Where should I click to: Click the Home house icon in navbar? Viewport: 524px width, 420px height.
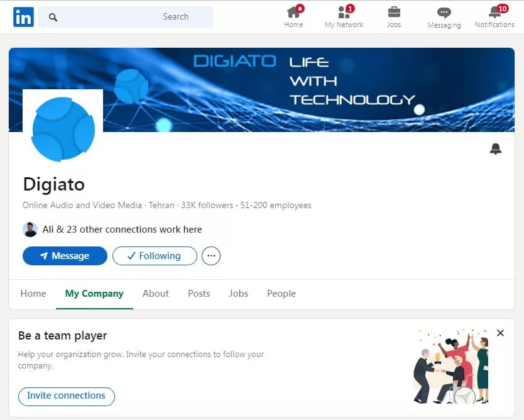293,13
